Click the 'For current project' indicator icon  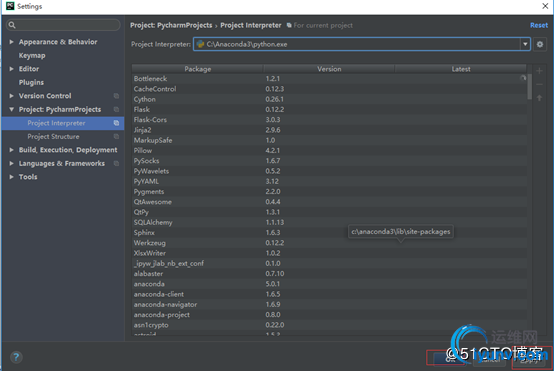[289, 25]
